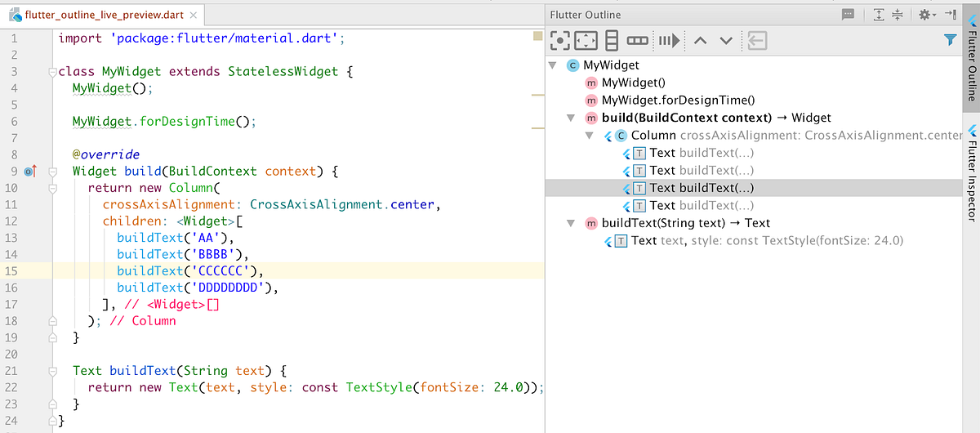
Task: Click the yellow analysis status square in editor
Action: 537,35
